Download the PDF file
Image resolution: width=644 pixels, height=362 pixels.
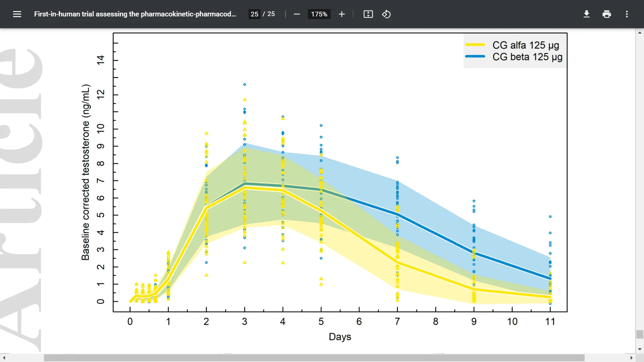click(x=586, y=14)
